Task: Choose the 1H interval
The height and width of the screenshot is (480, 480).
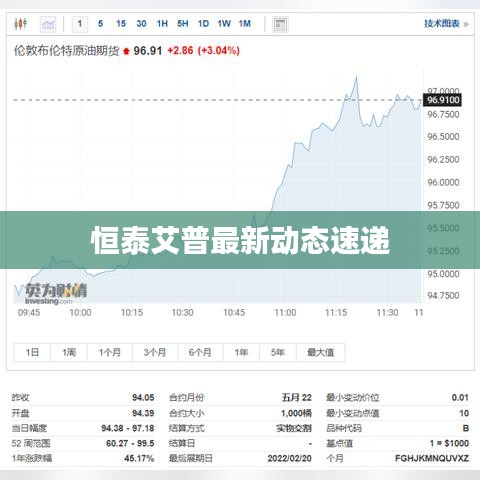Action: [162, 24]
